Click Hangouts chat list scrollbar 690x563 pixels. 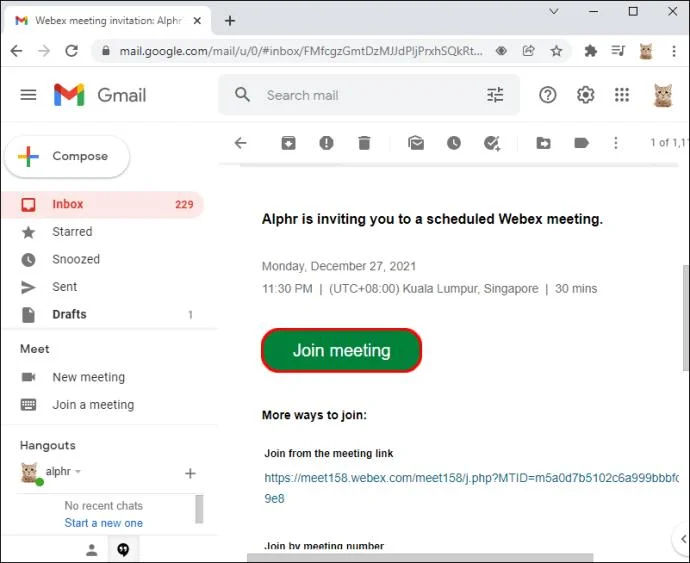(199, 509)
